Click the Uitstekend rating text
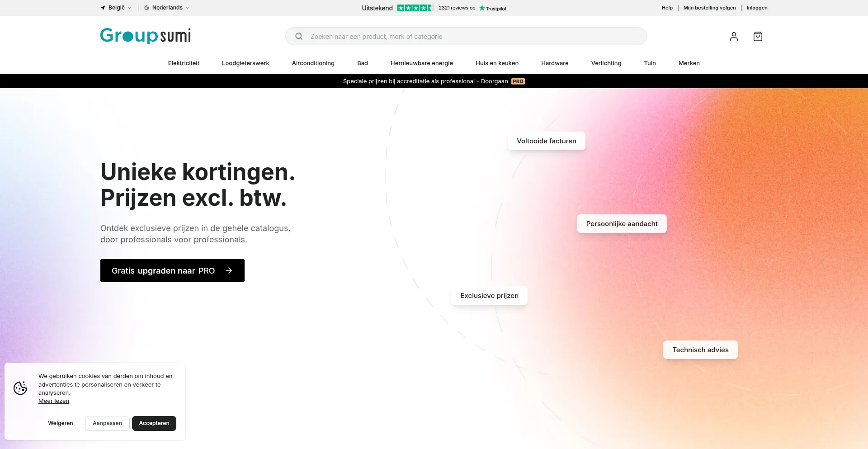868x449 pixels. pos(377,8)
